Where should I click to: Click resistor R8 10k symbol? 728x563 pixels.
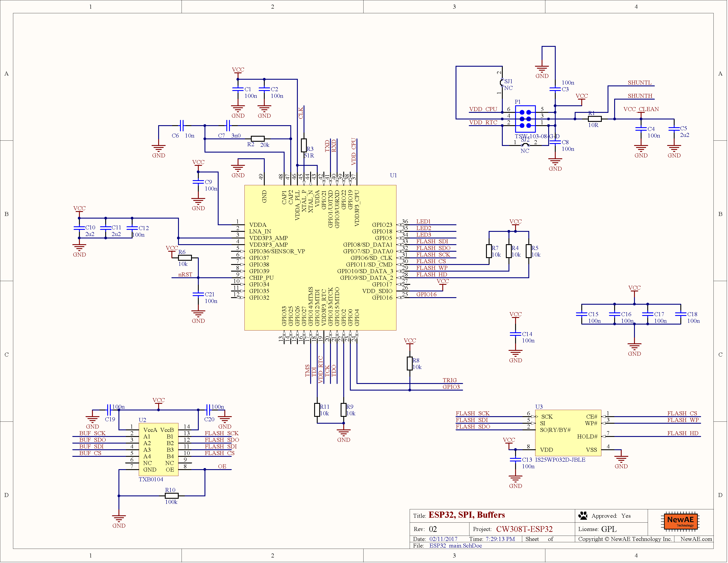pos(410,364)
